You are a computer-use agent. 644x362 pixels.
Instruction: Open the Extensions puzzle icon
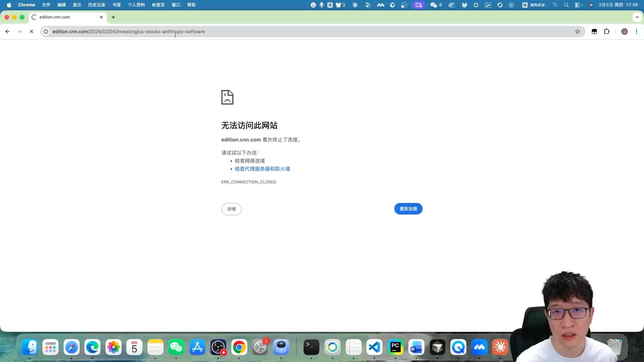point(606,32)
